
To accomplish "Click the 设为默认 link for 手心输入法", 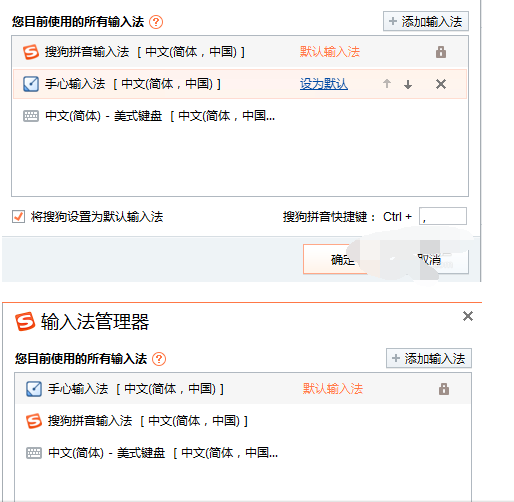I will [x=324, y=84].
